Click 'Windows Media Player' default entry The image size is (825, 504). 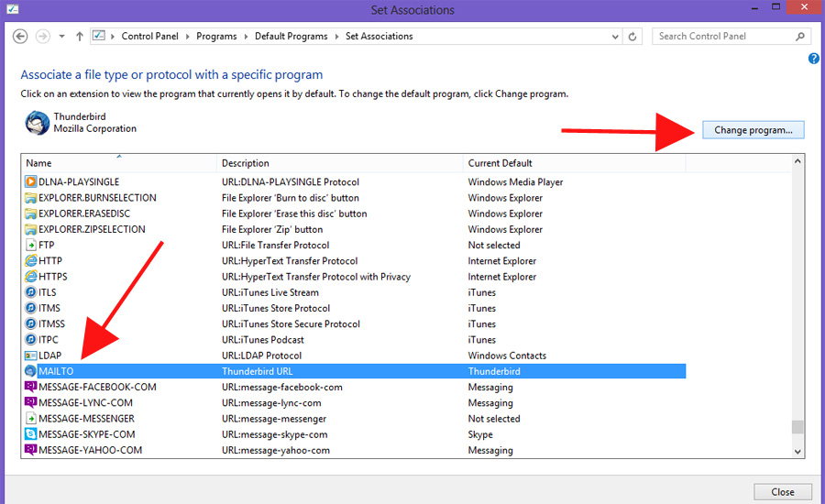(x=515, y=182)
